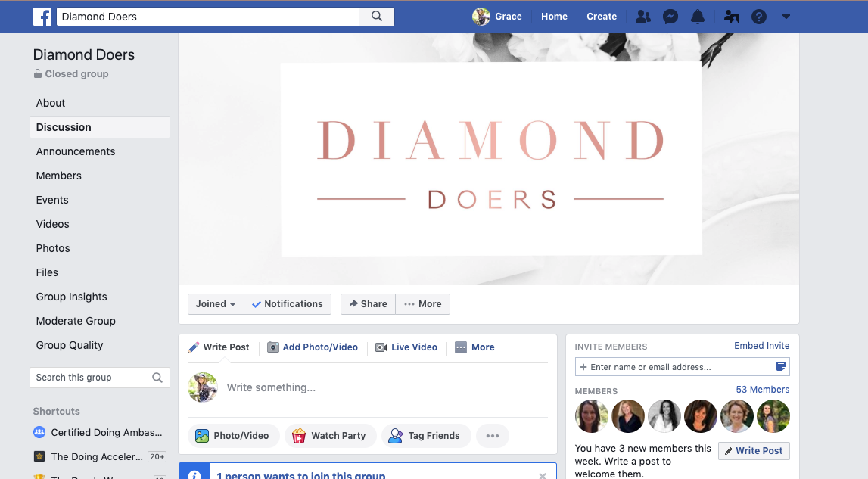Go to Group Insights in sidebar
This screenshot has height=479, width=868.
pyautogui.click(x=71, y=297)
